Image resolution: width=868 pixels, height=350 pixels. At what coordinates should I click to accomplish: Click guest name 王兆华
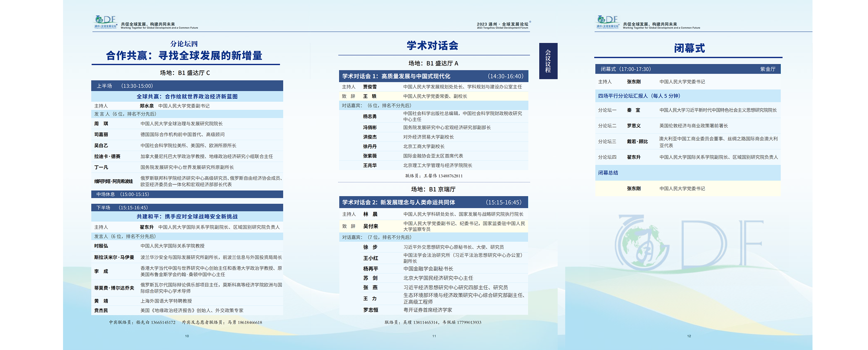[x=370, y=166]
